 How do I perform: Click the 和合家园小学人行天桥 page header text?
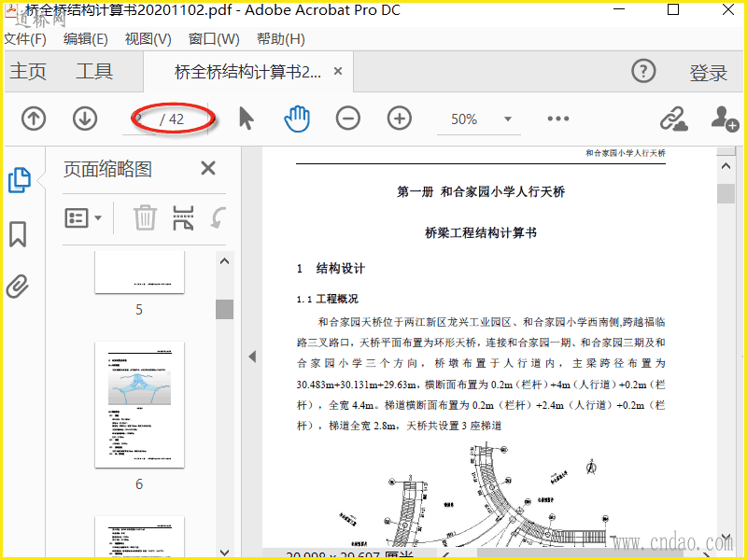626,153
